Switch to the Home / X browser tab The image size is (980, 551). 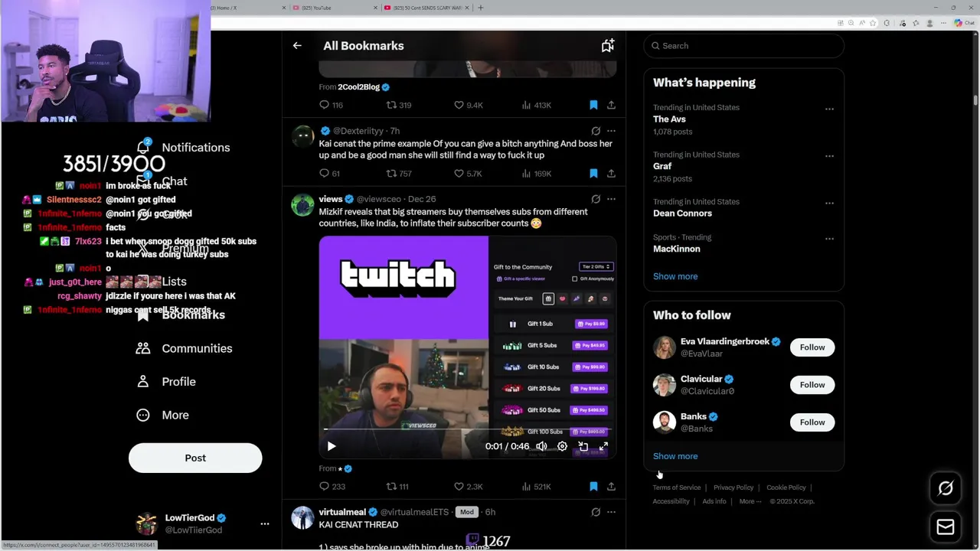point(249,8)
